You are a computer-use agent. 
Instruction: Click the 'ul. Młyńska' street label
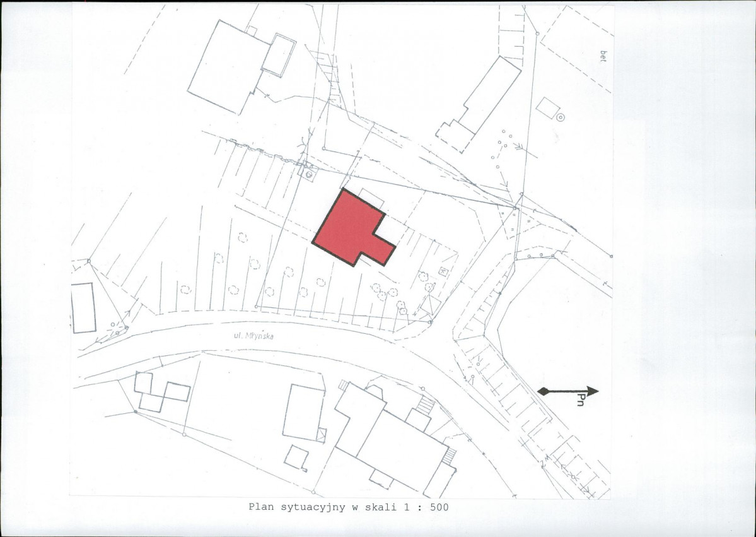click(253, 336)
